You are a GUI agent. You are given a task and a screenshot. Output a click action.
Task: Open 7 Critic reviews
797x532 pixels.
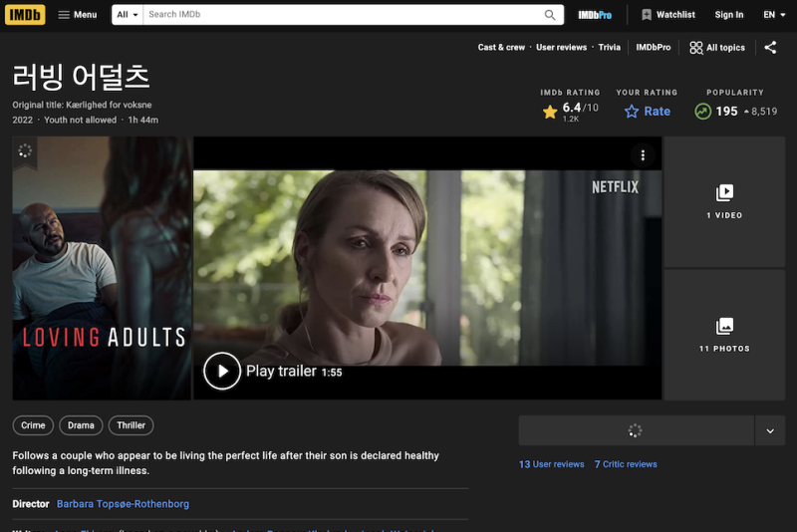pyautogui.click(x=626, y=464)
